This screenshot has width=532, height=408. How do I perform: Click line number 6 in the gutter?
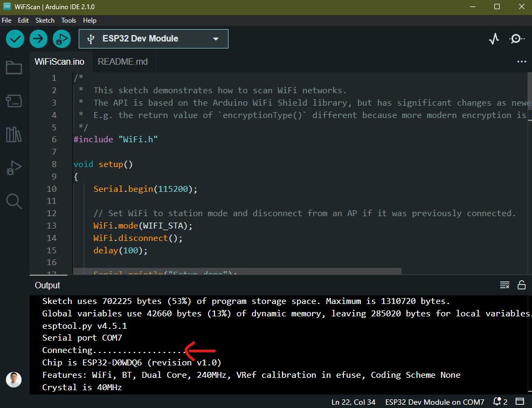click(x=54, y=140)
